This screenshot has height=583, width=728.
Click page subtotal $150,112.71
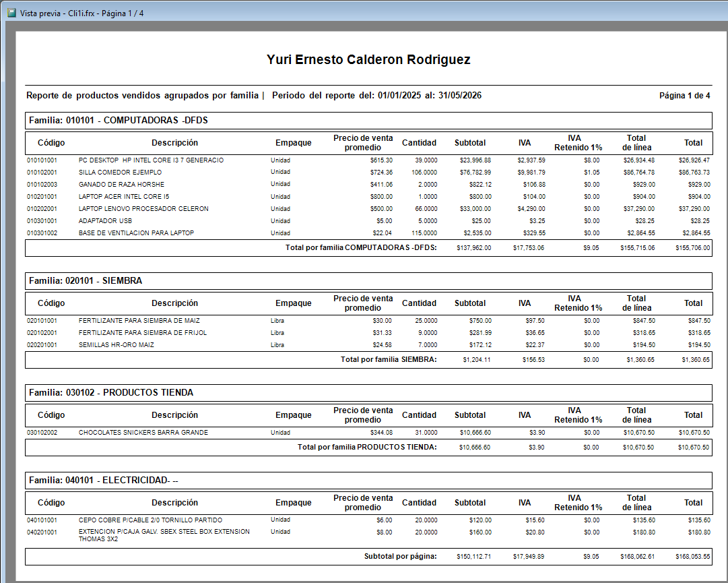473,557
